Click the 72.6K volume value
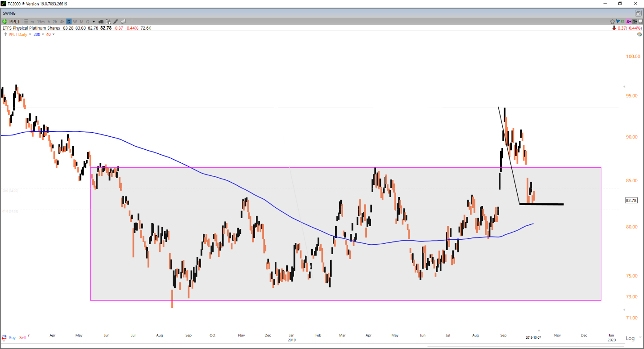The height and width of the screenshot is (349, 644). pyautogui.click(x=145, y=28)
